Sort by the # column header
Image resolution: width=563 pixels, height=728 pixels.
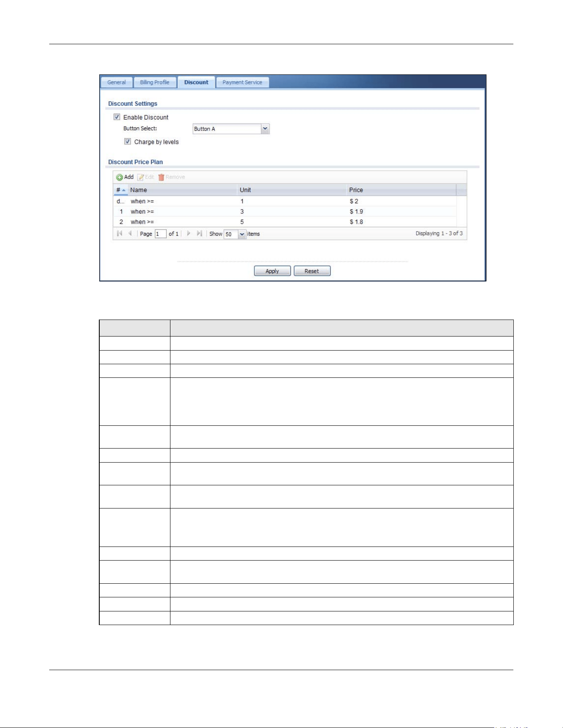(120, 190)
